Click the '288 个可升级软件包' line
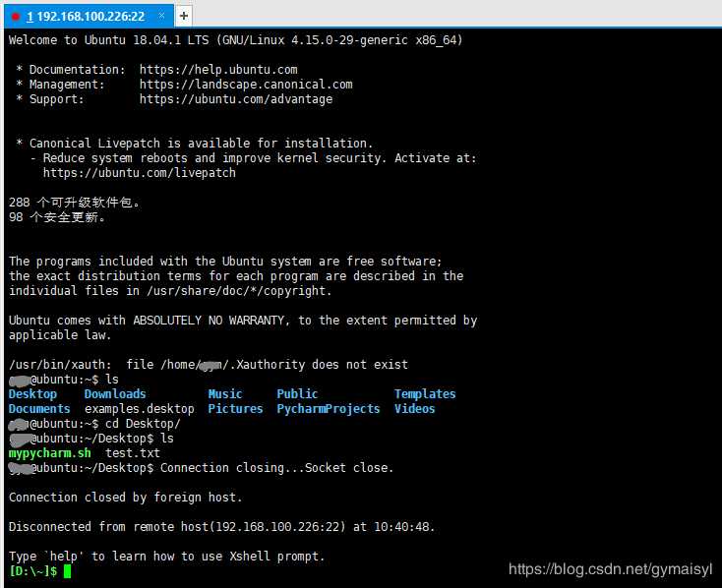 click(74, 203)
